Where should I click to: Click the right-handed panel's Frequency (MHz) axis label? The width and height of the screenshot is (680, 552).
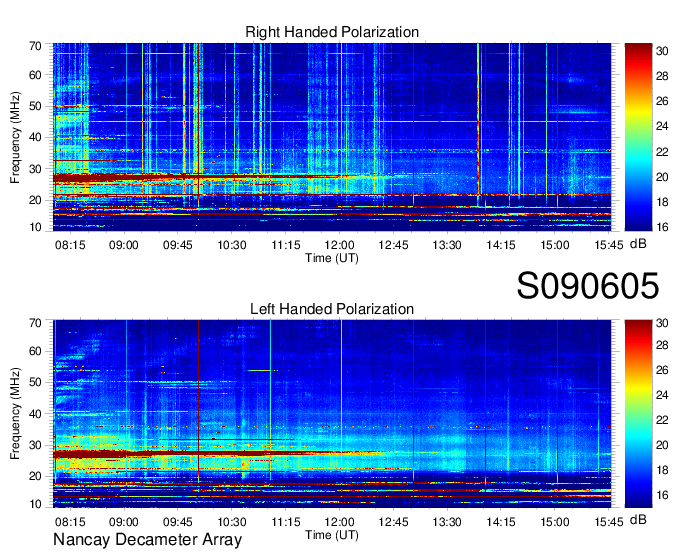[15, 137]
